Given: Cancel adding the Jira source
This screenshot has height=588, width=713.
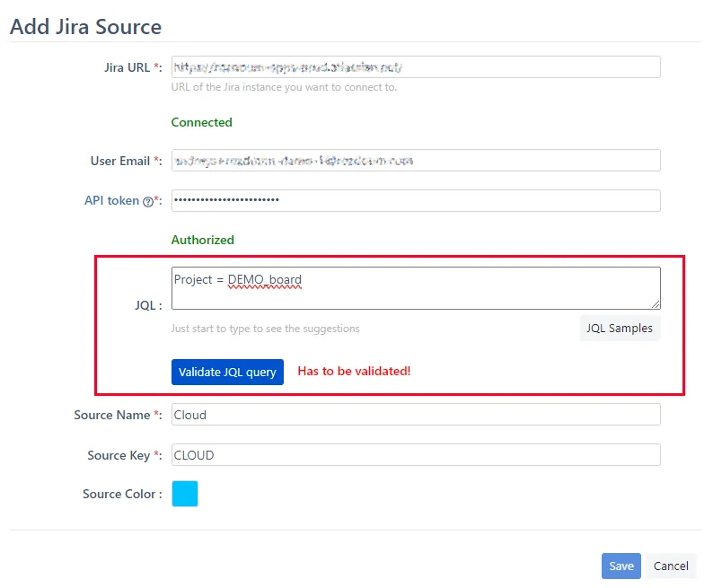Looking at the screenshot, I should coord(671,566).
